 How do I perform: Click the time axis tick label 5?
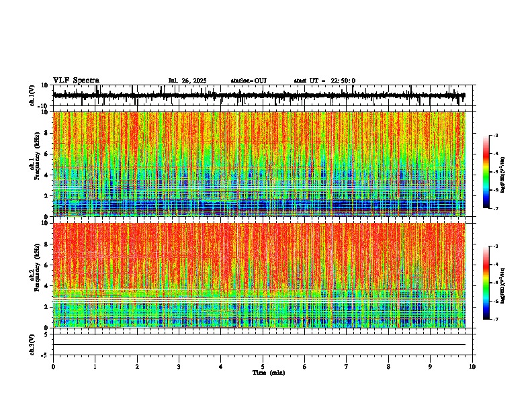pyautogui.click(x=263, y=367)
